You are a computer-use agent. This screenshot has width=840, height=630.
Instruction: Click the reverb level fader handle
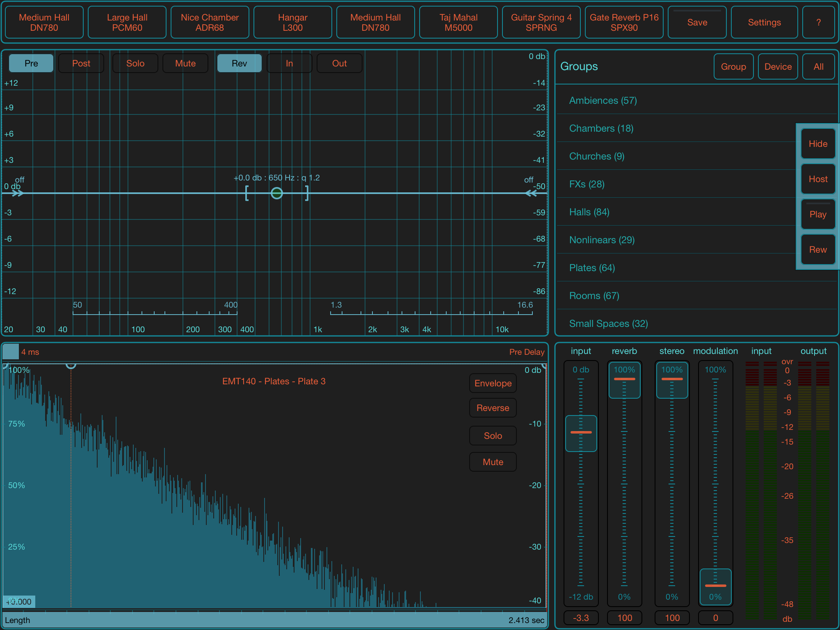pos(625,380)
